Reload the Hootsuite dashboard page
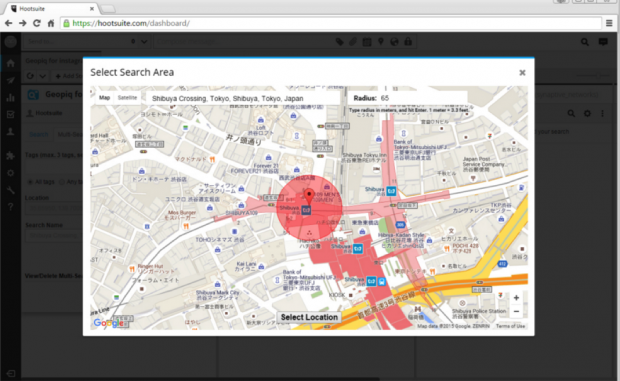The width and height of the screenshot is (620, 381). 37,23
